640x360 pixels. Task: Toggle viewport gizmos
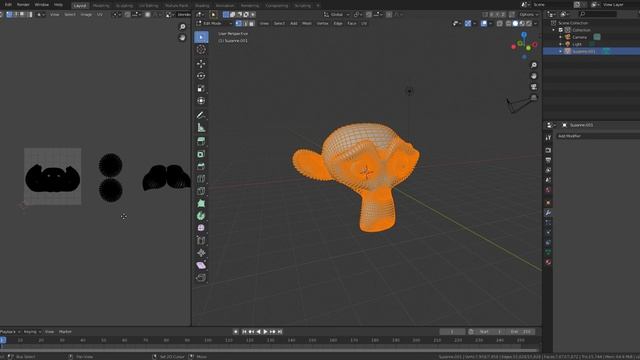coord(468,24)
